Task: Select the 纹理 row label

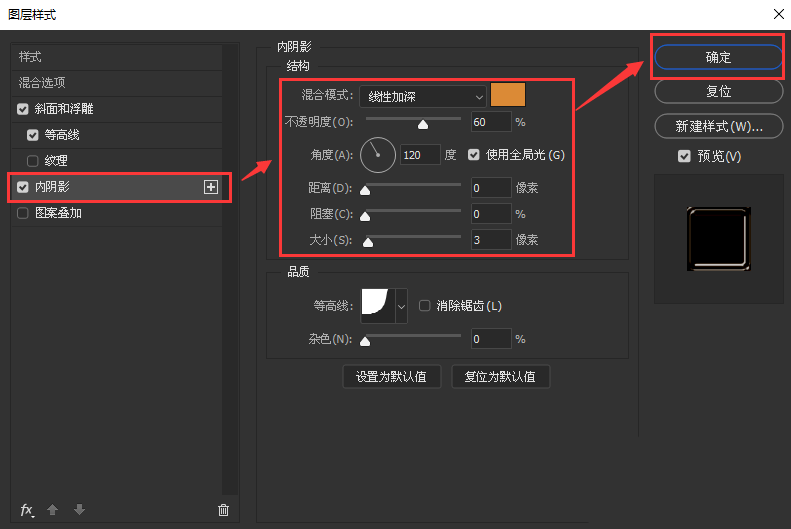Action: 55,161
